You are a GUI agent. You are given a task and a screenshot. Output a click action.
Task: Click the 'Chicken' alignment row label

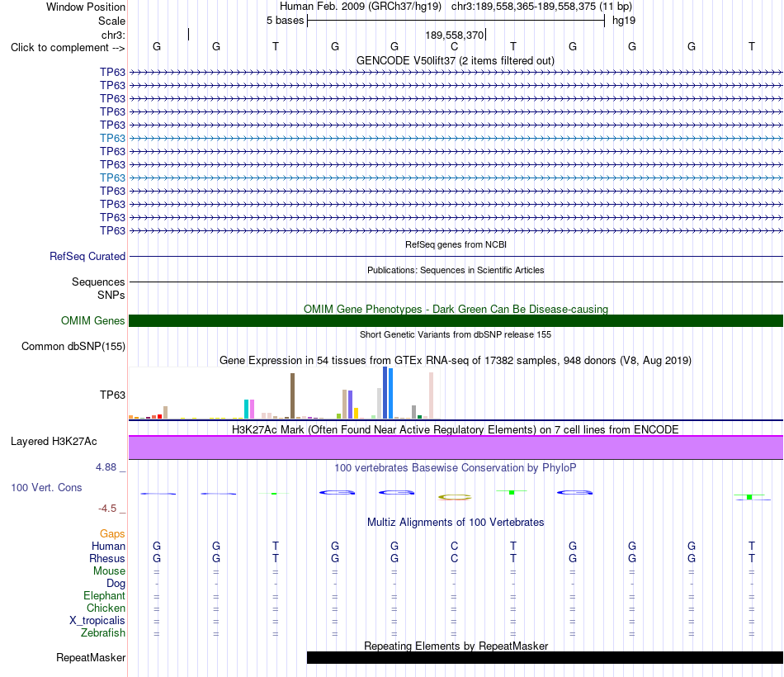(106, 608)
